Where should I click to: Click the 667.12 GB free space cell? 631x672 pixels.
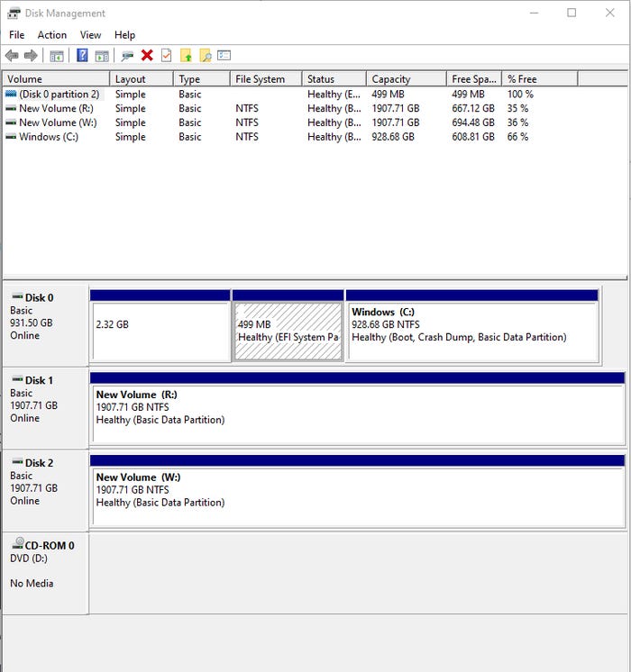tap(473, 108)
